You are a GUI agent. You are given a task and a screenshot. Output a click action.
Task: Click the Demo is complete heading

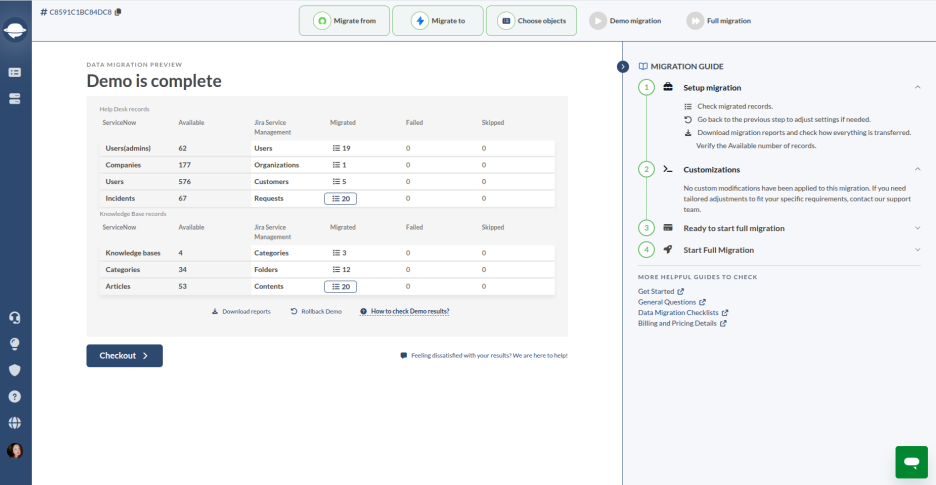pos(154,81)
